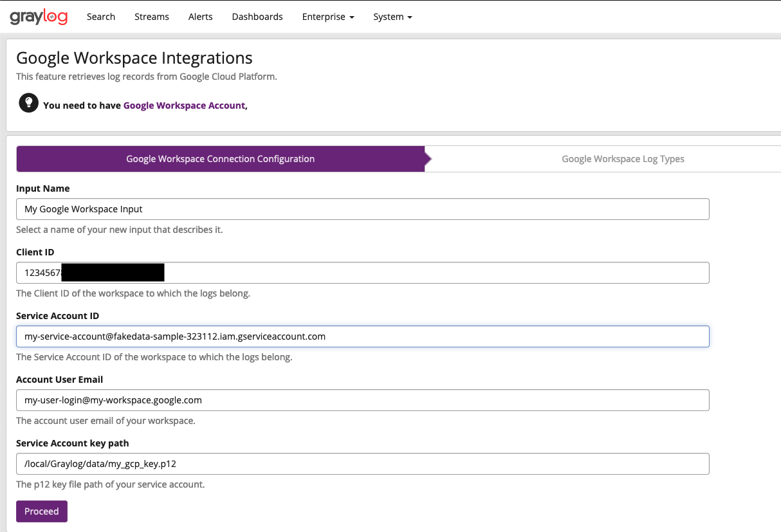Focus the Service Account ID field
Screen dimensions: 781x532
362,336
